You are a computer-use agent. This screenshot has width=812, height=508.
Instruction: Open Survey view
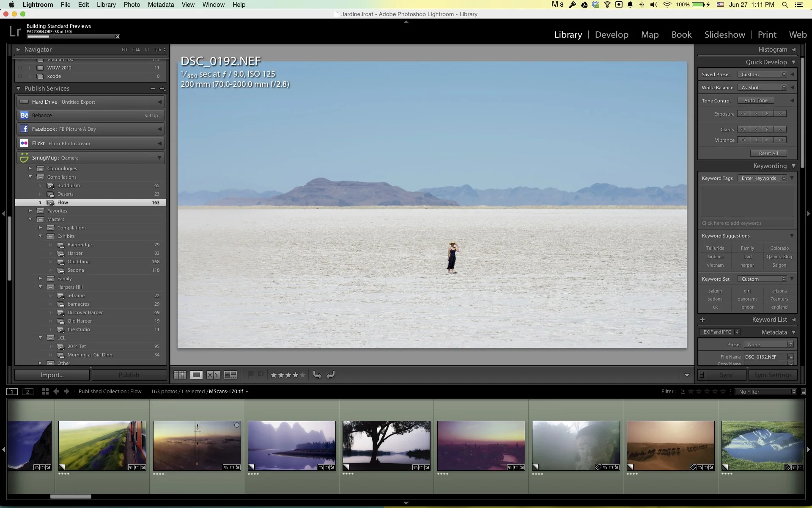230,375
